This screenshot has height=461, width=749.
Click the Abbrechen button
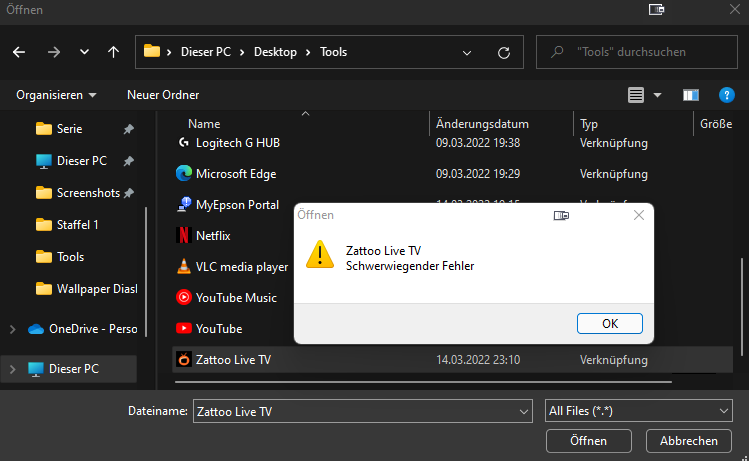click(x=688, y=440)
